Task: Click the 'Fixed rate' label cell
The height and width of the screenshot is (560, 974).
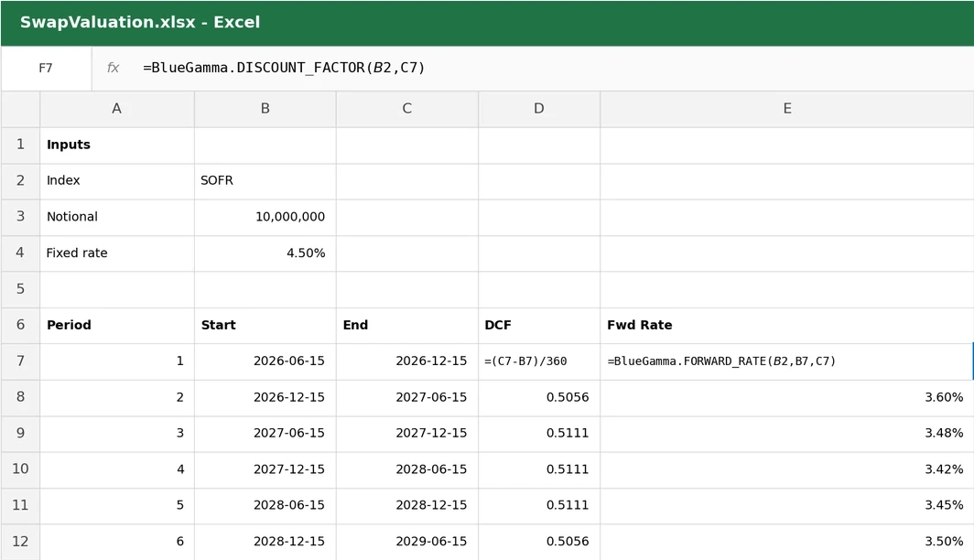Action: coord(117,253)
